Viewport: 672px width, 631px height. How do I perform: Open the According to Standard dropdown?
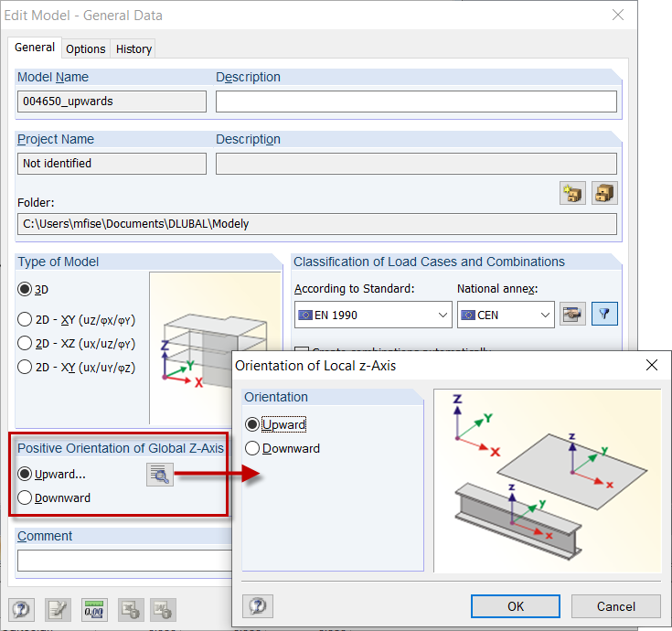tap(373, 315)
